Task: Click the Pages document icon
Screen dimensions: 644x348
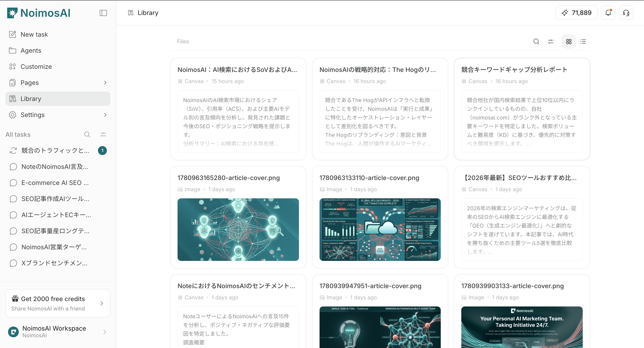Action: coord(13,83)
